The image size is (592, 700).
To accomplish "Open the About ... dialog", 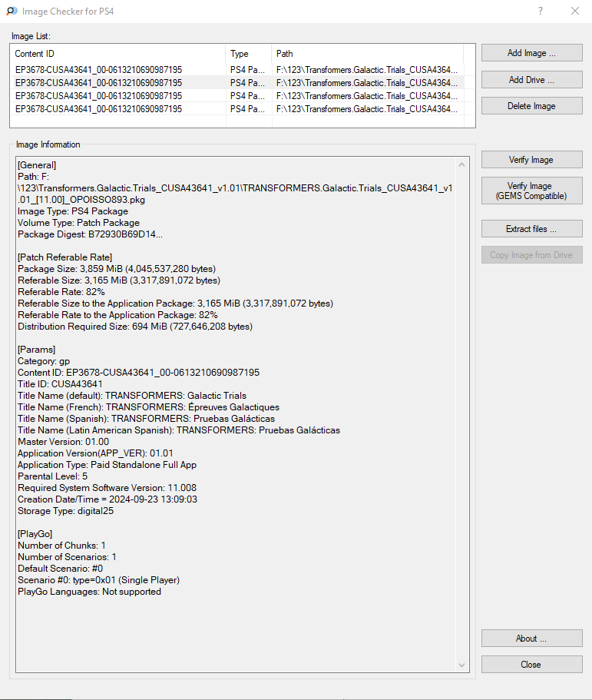I will tap(532, 639).
